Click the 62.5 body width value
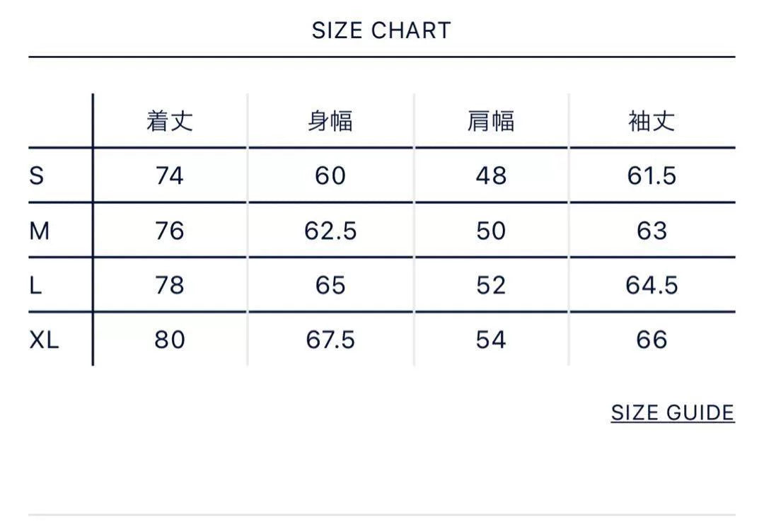The image size is (764, 532). click(330, 231)
